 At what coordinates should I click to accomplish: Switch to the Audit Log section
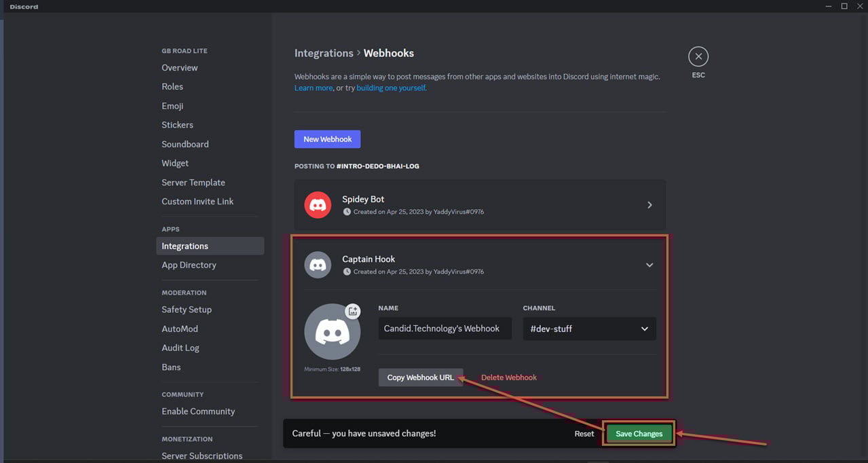[180, 348]
